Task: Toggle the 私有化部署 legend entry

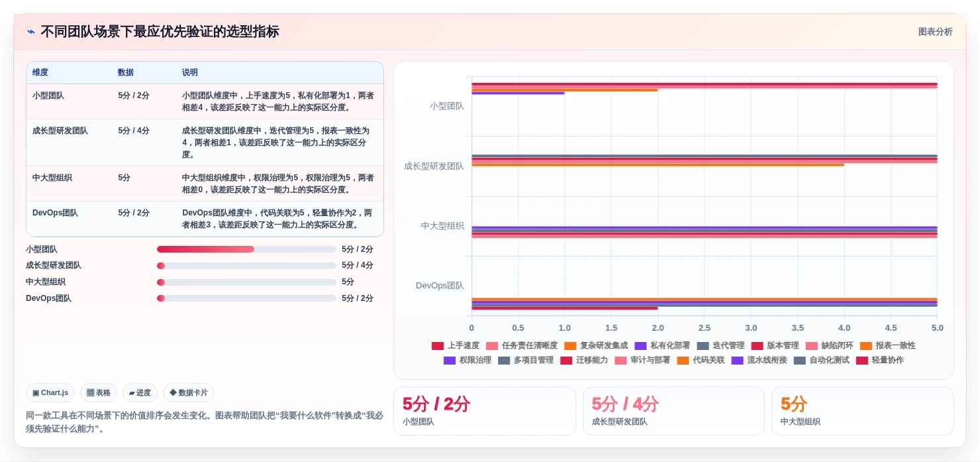Action: point(662,345)
